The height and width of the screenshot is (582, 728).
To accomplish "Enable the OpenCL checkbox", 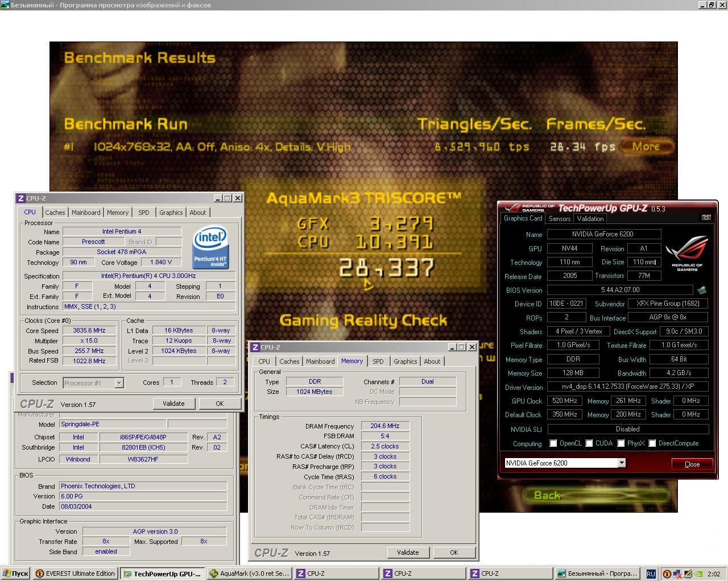I will (x=553, y=443).
